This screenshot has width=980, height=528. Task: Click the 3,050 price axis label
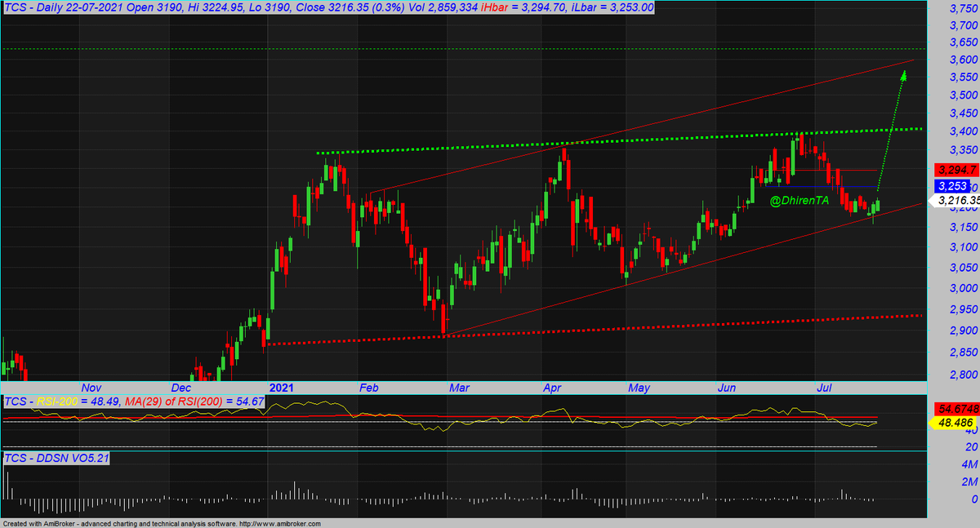[x=963, y=268]
